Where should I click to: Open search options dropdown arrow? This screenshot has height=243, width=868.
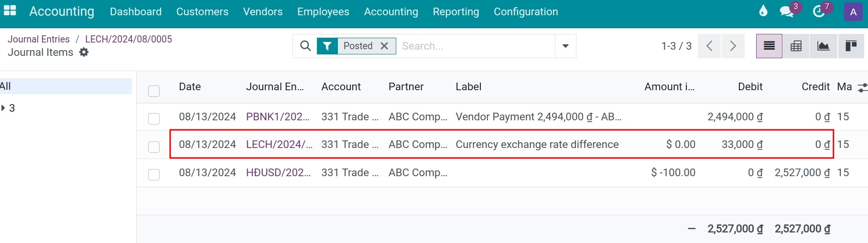(565, 46)
